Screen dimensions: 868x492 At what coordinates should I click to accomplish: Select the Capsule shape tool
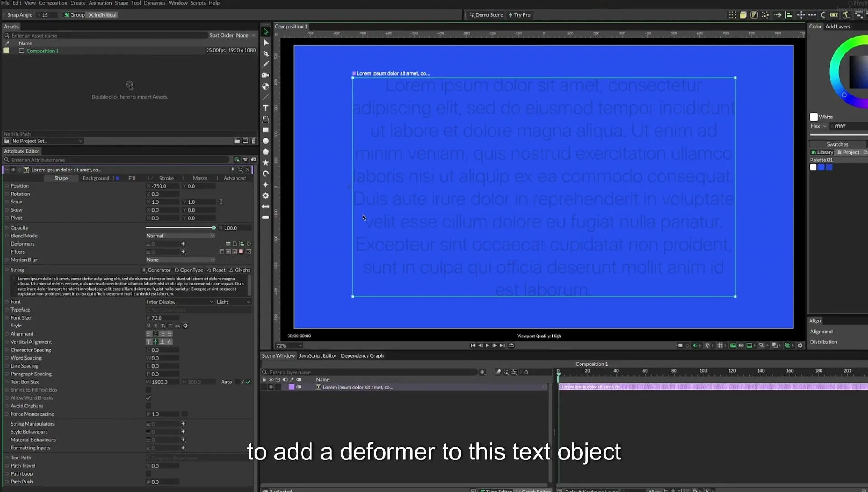[x=266, y=218]
